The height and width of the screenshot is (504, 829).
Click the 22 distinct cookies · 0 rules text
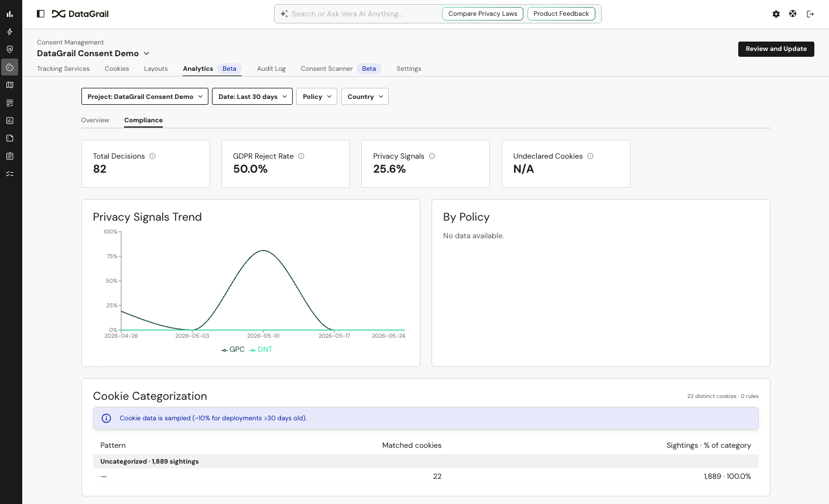[x=722, y=396]
